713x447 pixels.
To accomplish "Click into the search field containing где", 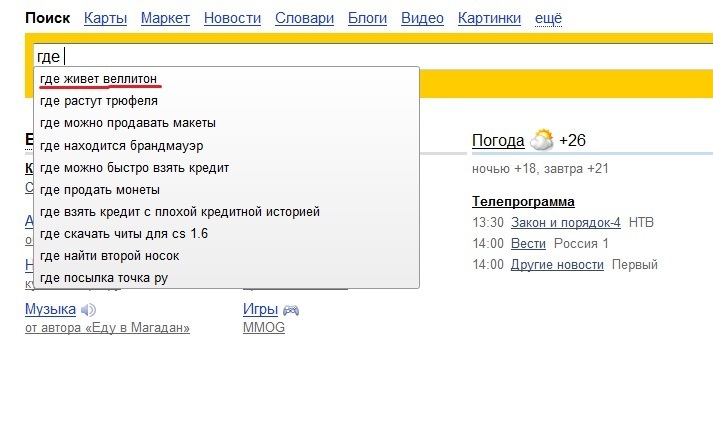I will click(373, 56).
